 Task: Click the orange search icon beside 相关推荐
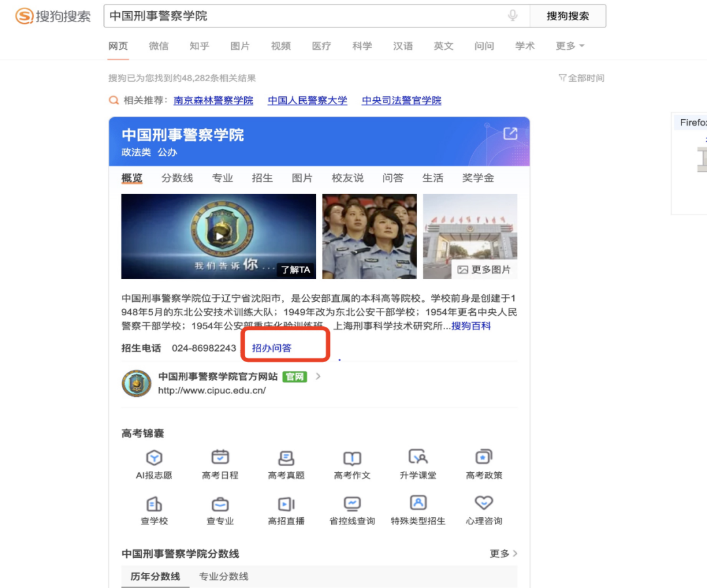click(x=114, y=100)
